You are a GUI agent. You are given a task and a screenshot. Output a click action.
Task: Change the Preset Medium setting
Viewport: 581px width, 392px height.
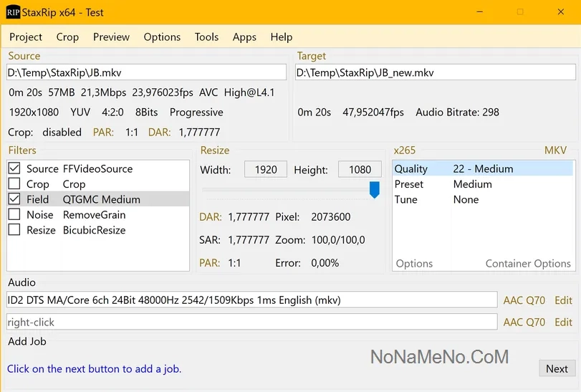pos(472,184)
